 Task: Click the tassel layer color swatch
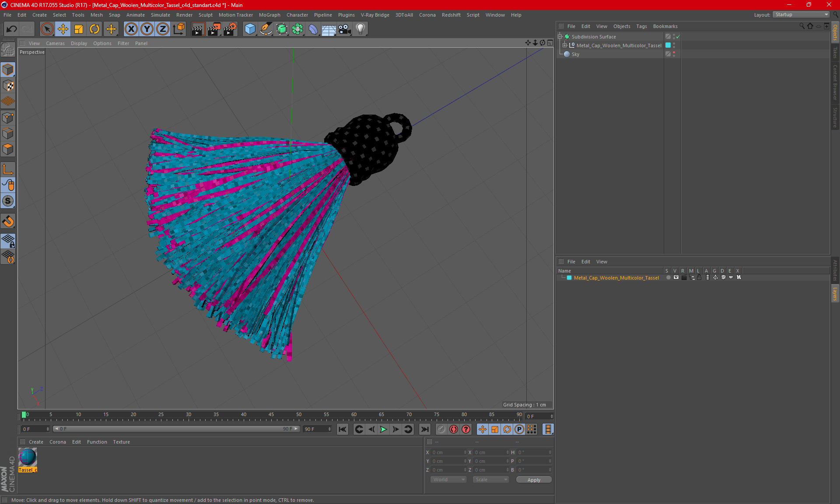[668, 45]
